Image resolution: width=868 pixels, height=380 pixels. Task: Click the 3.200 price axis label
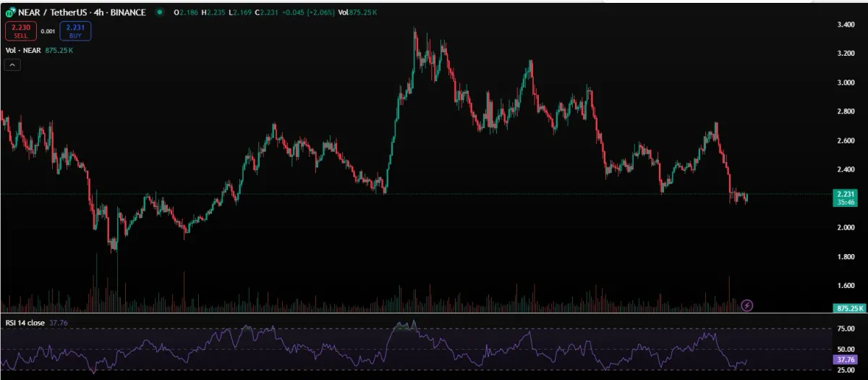pyautogui.click(x=846, y=54)
